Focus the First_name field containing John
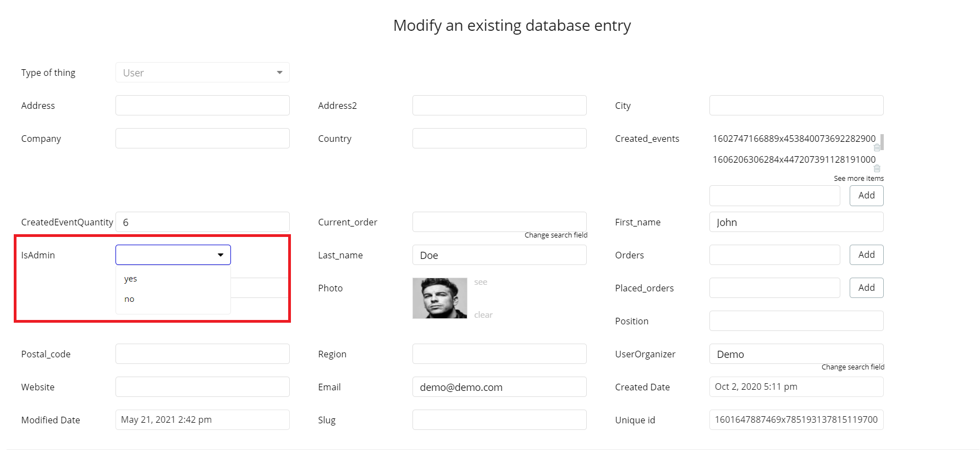Image resolution: width=980 pixels, height=464 pixels. coord(796,222)
